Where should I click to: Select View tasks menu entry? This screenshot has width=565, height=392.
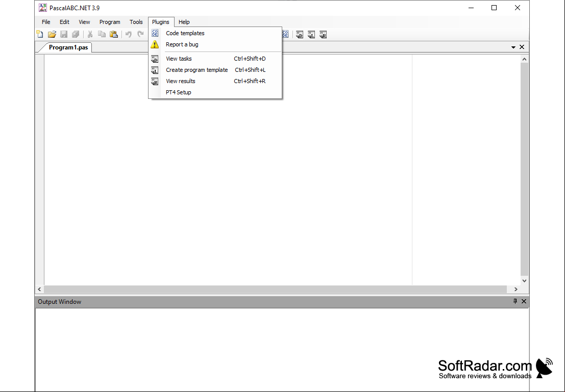coord(215,59)
